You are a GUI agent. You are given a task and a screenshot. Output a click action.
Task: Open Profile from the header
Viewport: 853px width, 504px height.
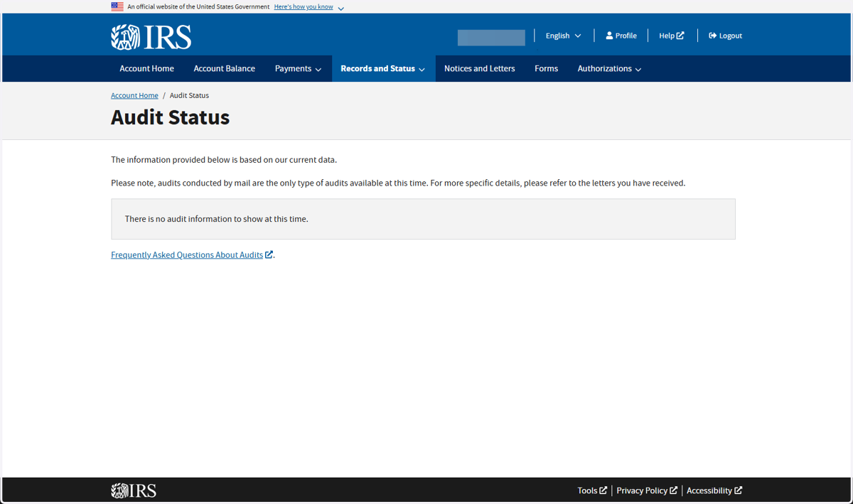click(621, 36)
